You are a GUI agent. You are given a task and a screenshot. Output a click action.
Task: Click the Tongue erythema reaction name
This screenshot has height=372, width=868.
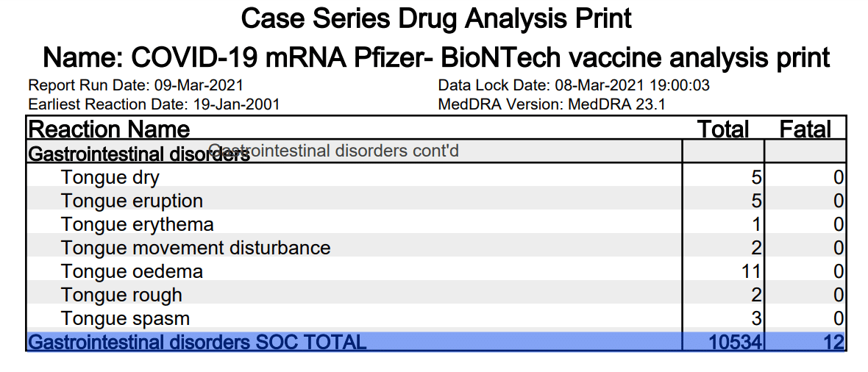tap(138, 224)
